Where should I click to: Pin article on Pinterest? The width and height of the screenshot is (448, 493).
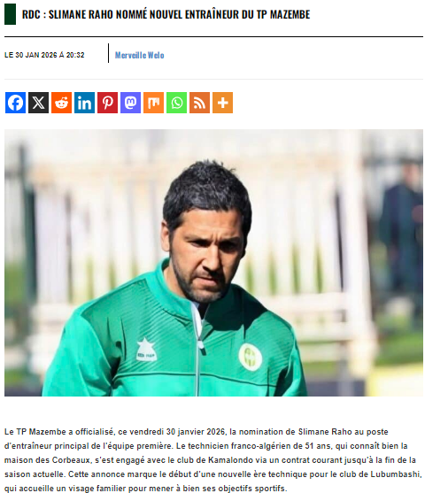(x=107, y=103)
